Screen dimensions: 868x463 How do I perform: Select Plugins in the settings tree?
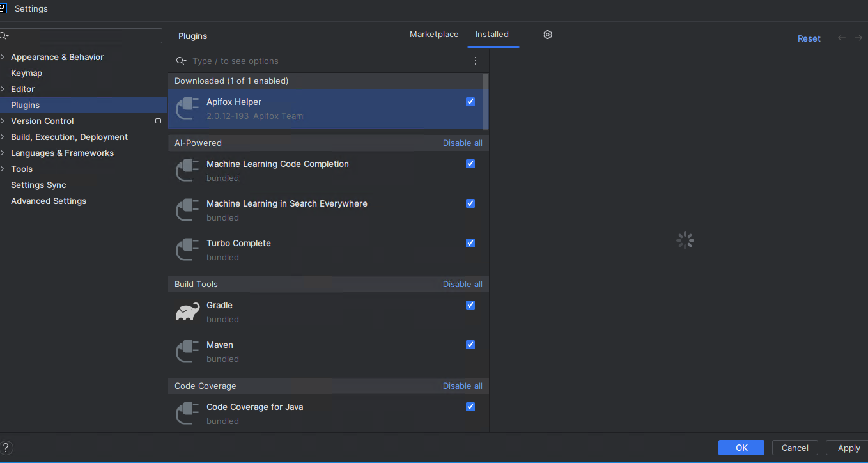(25, 105)
